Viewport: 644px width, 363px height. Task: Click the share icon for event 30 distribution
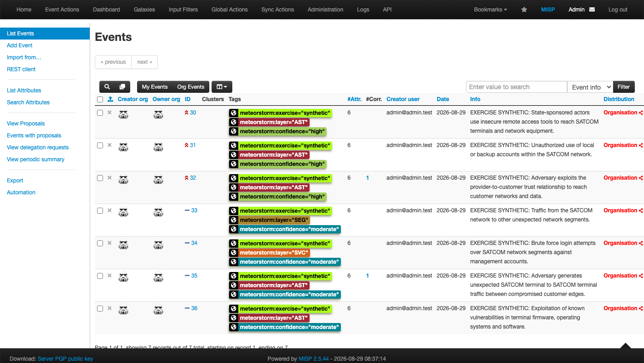641,113
